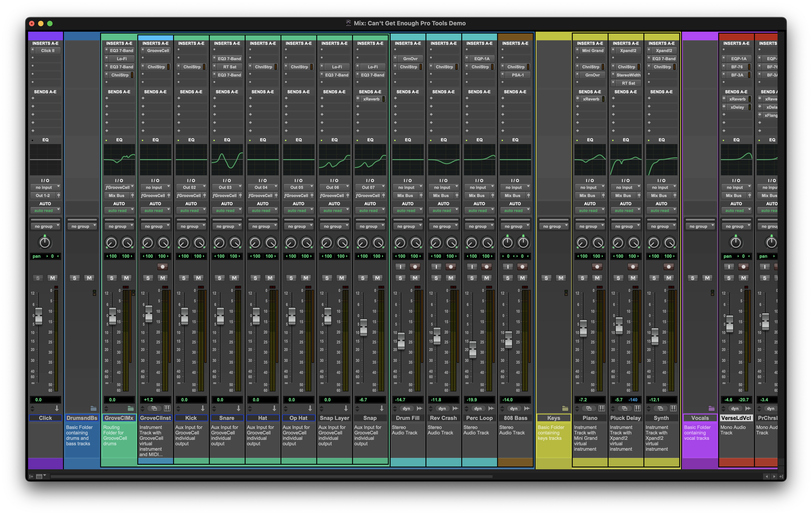The image size is (812, 515).
Task: Click the left pan knob on Kick
Action: 184,243
